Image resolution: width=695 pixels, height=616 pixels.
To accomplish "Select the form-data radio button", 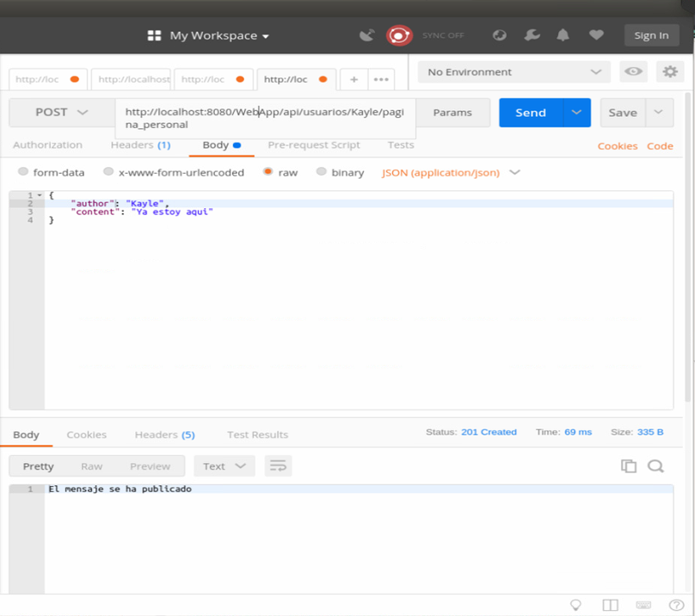I will click(23, 171).
